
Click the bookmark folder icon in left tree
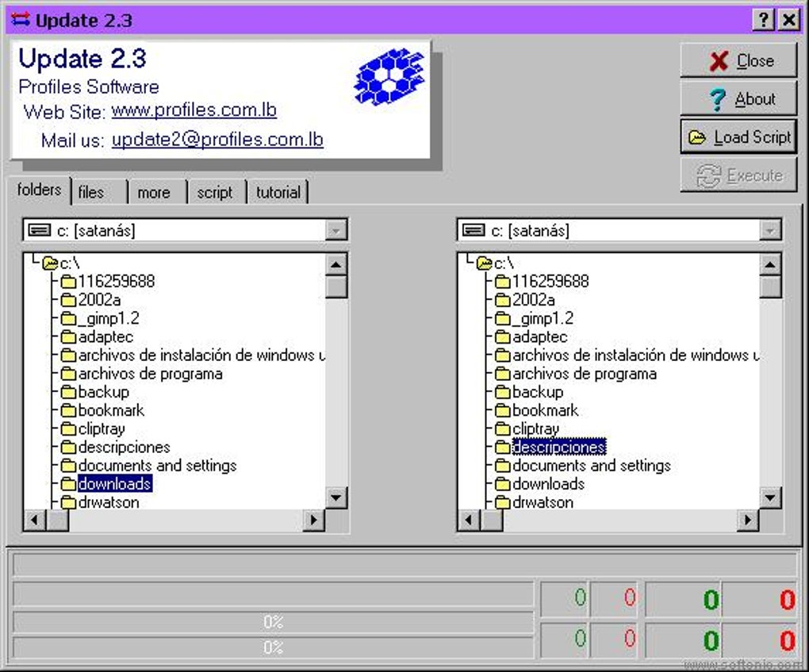pyautogui.click(x=68, y=411)
